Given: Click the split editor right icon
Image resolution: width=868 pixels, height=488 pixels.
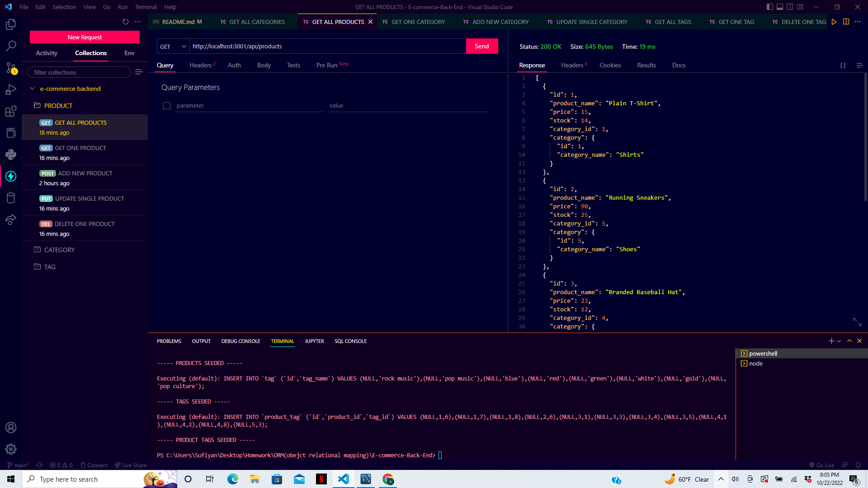Looking at the screenshot, I should 846,22.
